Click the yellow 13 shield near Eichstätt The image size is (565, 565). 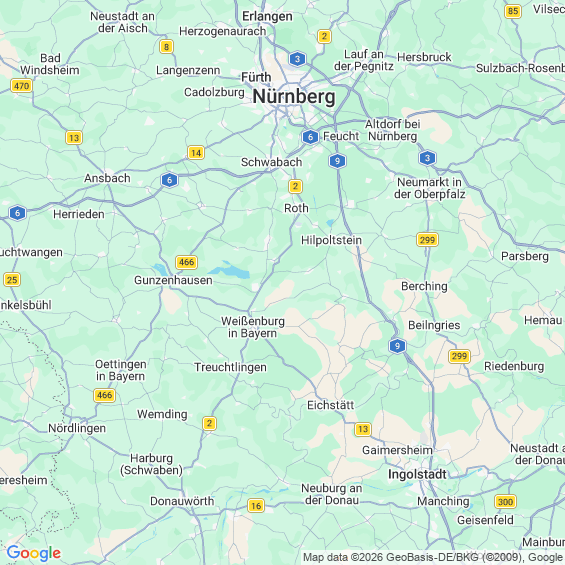point(363,429)
